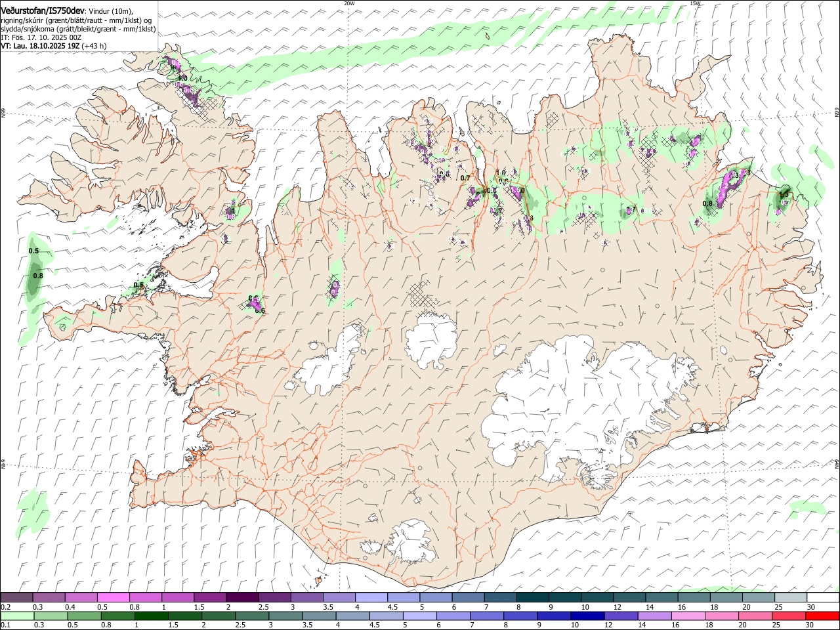Select the dark teal snow swatch from 8 to 9
840x630 pixels.
click(533, 598)
